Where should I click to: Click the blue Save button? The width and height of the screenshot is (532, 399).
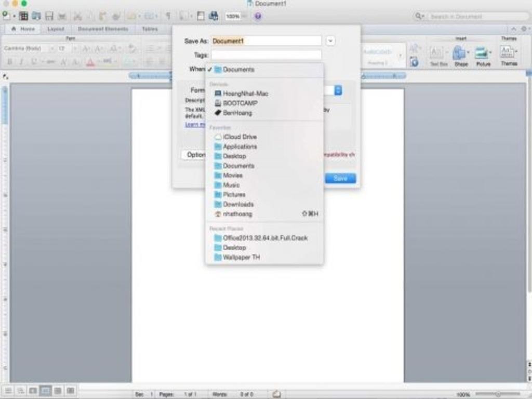point(340,178)
